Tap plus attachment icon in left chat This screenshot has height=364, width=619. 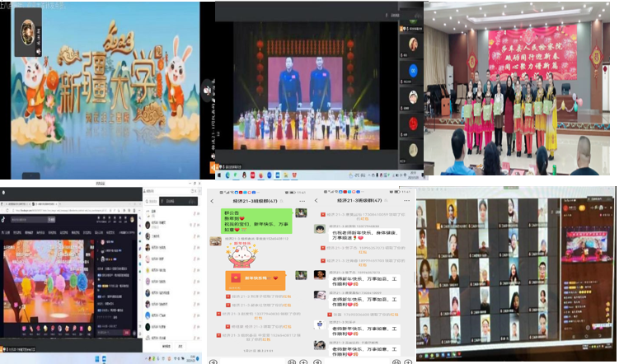click(302, 360)
